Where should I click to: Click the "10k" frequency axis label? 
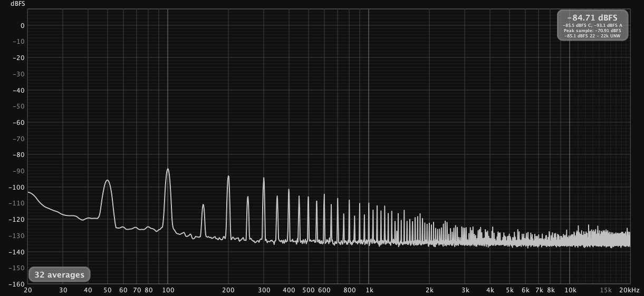click(570, 290)
